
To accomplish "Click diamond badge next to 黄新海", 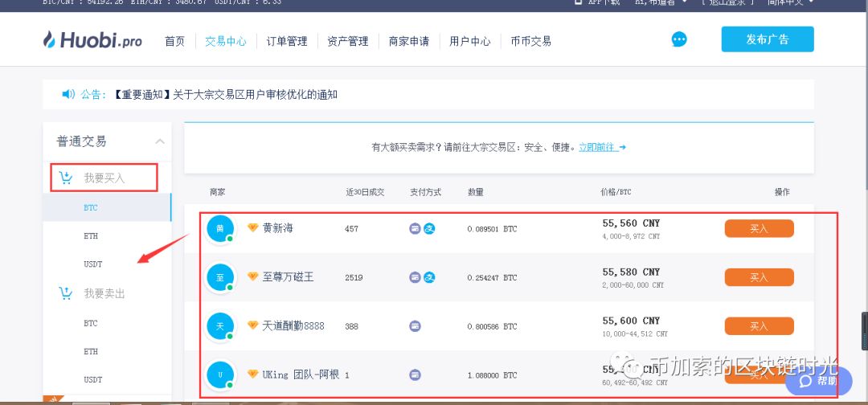I will (x=253, y=227).
